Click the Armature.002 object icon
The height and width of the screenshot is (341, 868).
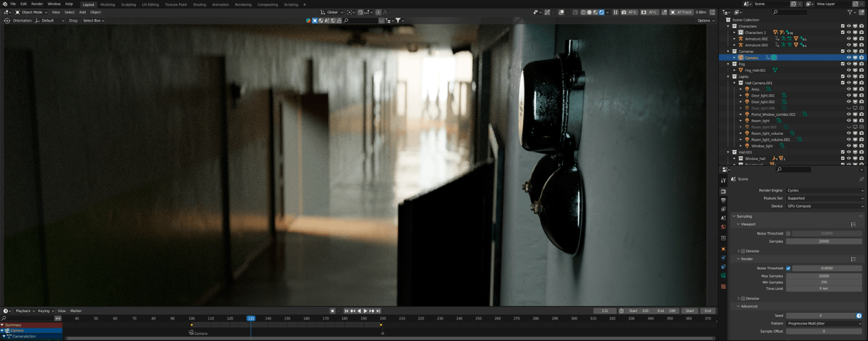[x=742, y=39]
